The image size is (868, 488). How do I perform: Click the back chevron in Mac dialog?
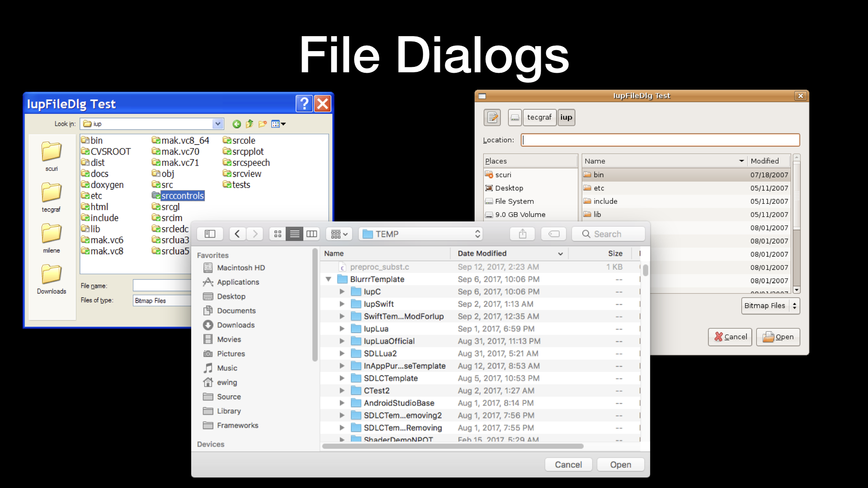tap(237, 234)
